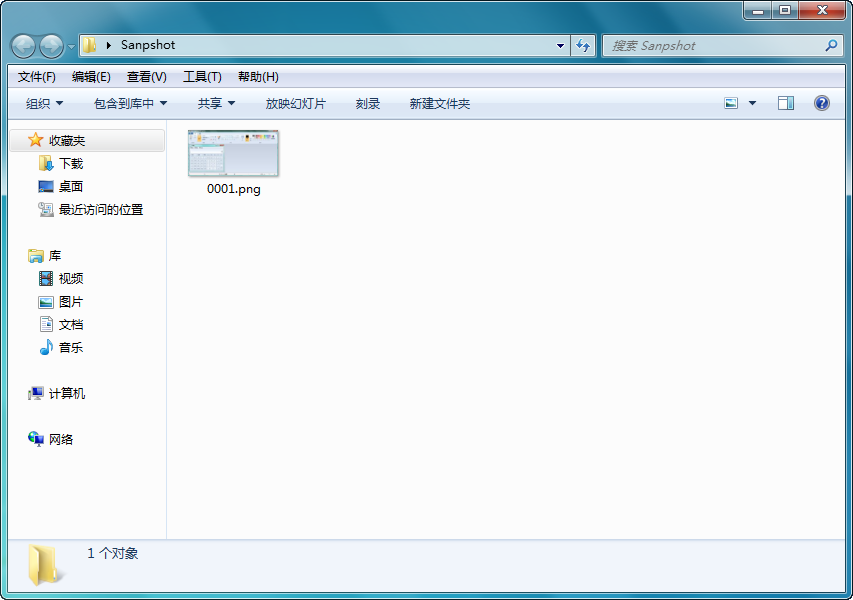853x600 pixels.
Task: Click the 放映幻灯片 button
Action: click(295, 103)
